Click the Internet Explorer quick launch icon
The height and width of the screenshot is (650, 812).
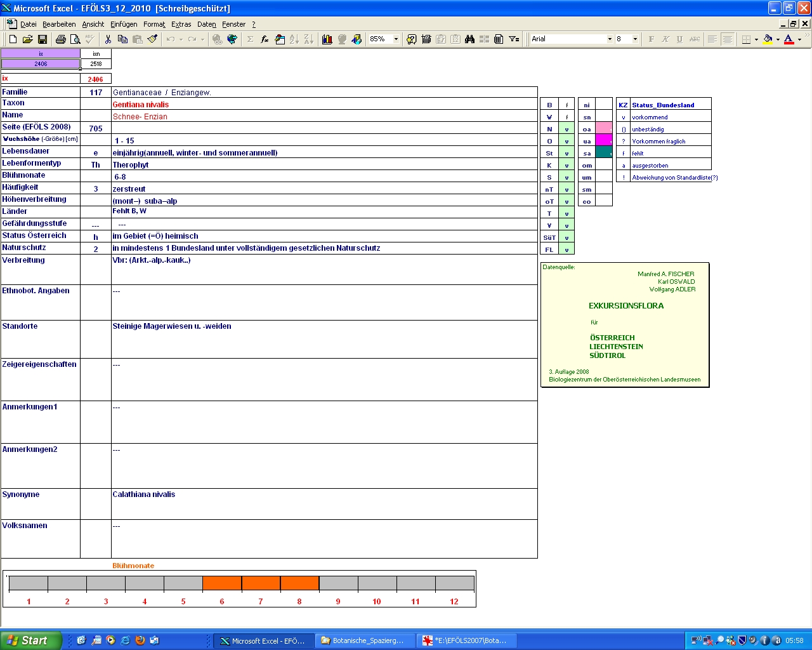pyautogui.click(x=126, y=640)
